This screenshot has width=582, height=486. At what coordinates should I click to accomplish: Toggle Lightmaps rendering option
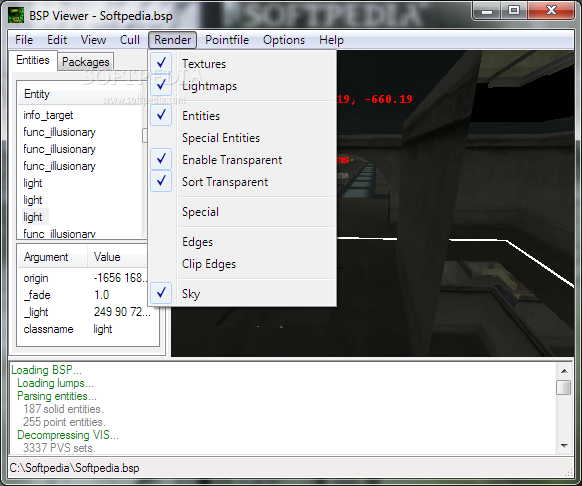(x=242, y=86)
